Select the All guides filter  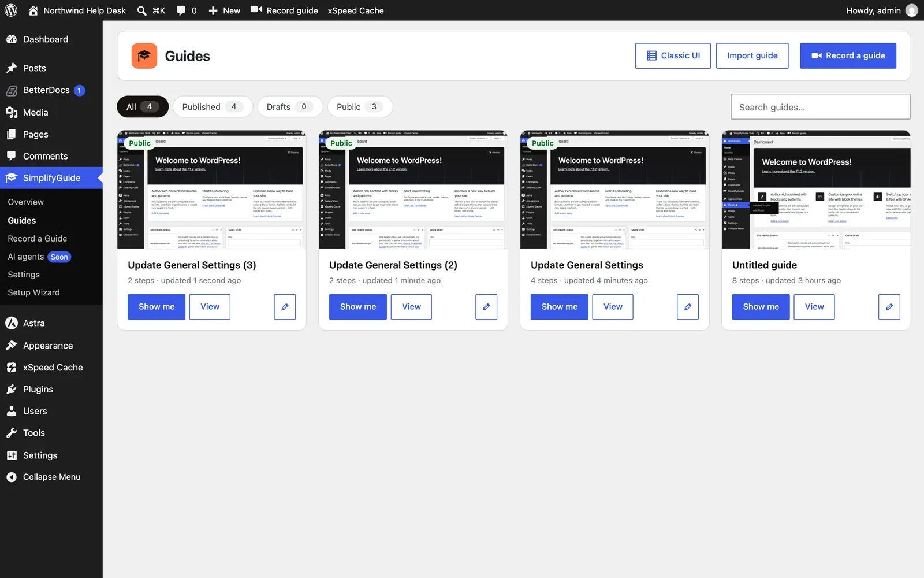(x=143, y=107)
